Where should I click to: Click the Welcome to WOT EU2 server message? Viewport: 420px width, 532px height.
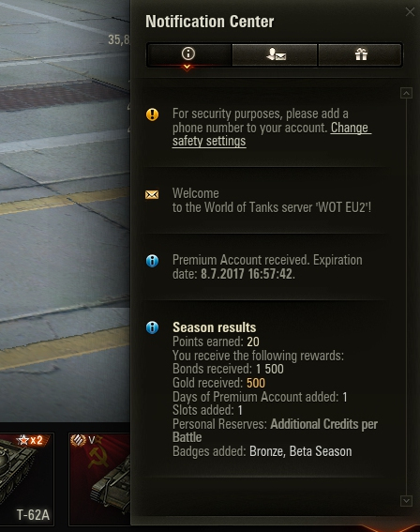272,200
